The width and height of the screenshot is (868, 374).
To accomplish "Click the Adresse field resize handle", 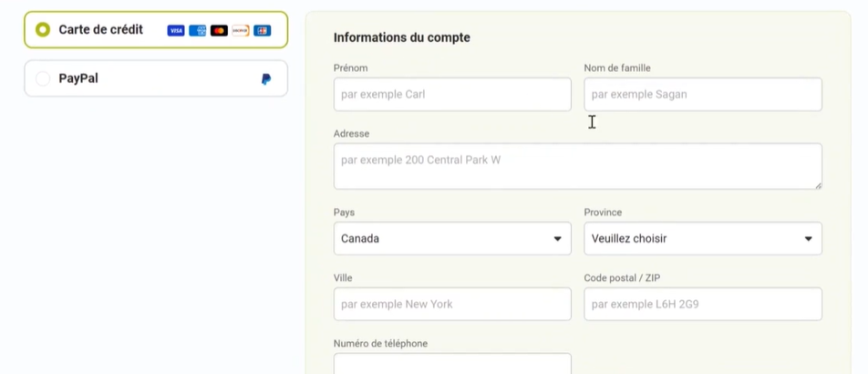I will point(818,185).
